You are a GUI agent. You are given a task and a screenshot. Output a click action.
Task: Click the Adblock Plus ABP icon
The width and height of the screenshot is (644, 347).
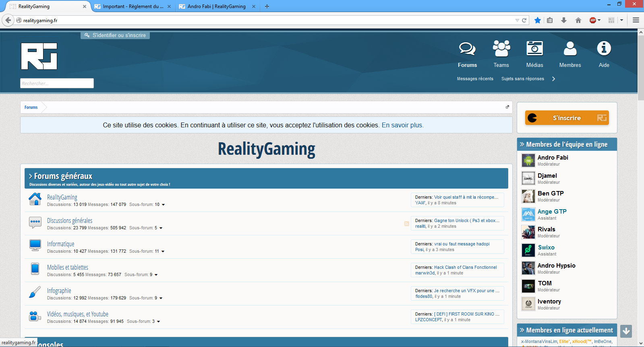tap(593, 20)
